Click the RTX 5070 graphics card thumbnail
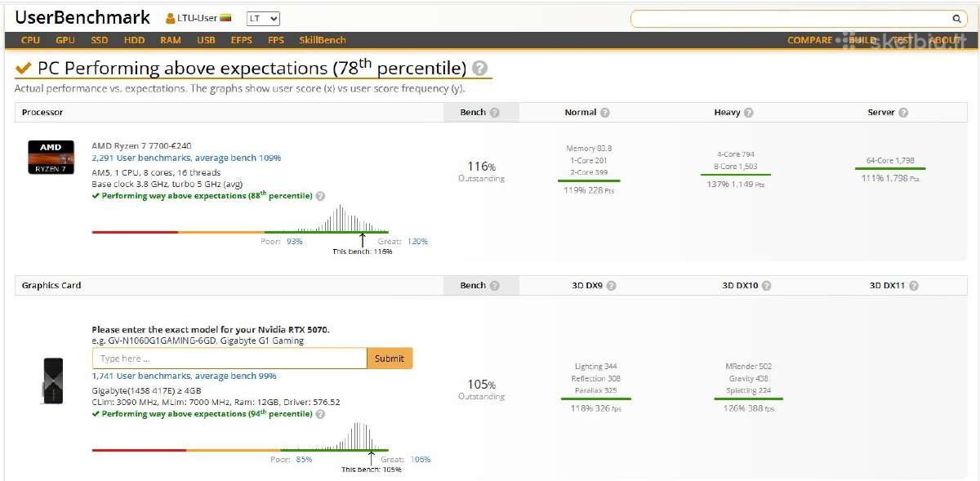 (x=51, y=381)
